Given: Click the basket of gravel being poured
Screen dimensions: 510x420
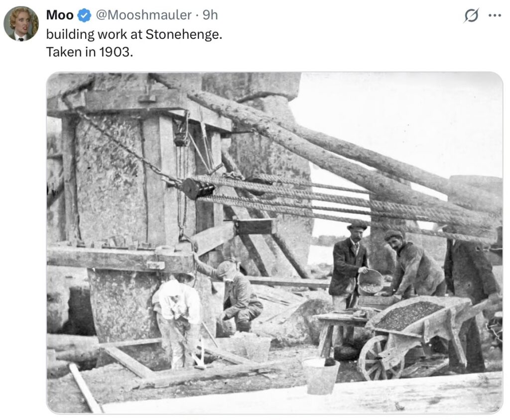Looking at the screenshot, I should point(371,282).
